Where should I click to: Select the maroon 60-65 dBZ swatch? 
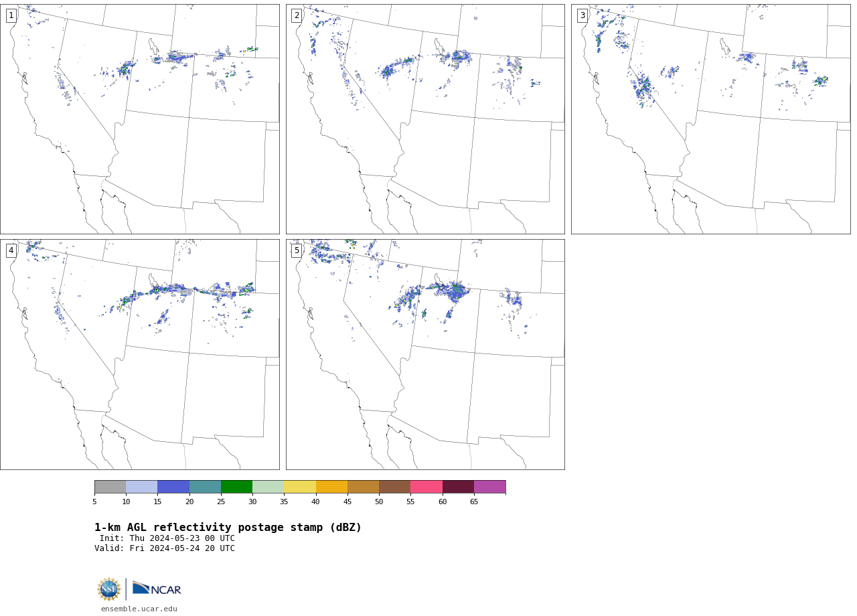tap(458, 487)
